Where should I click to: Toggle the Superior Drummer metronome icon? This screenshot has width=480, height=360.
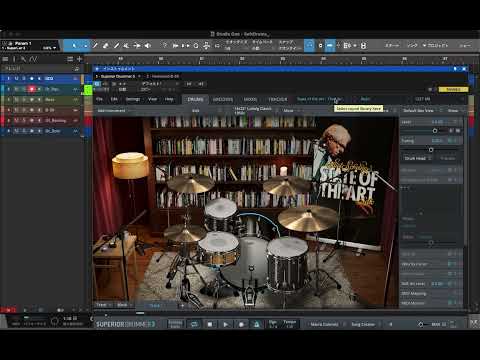coord(257,324)
